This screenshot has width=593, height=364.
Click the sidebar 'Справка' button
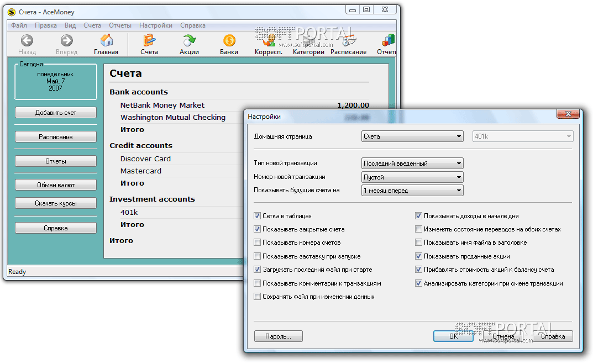pos(56,228)
